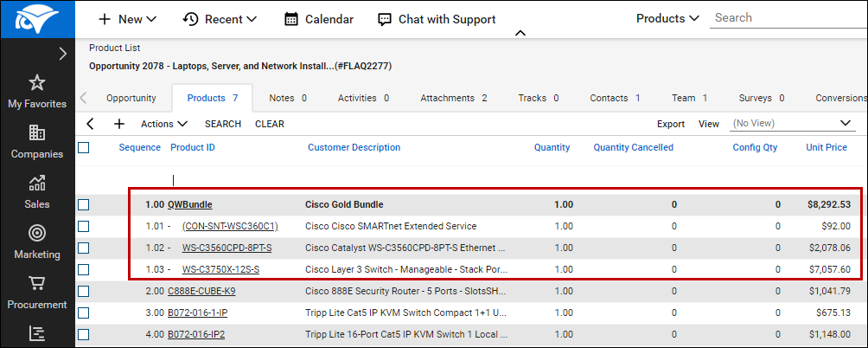Go back with the toolbar left arrow

(x=90, y=124)
